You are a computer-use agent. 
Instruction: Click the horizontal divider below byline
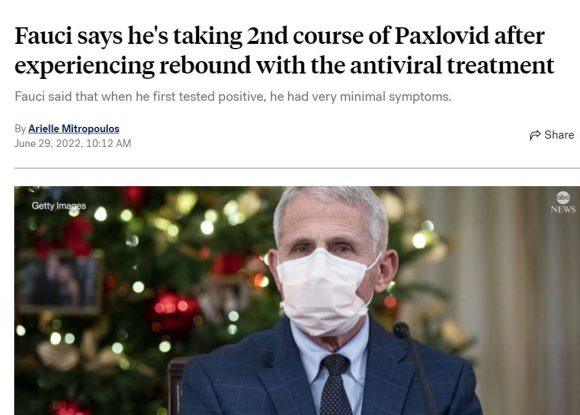coord(297,168)
